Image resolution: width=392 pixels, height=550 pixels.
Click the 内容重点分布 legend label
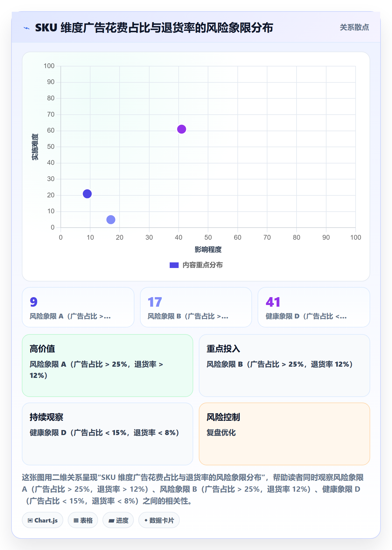coord(202,265)
